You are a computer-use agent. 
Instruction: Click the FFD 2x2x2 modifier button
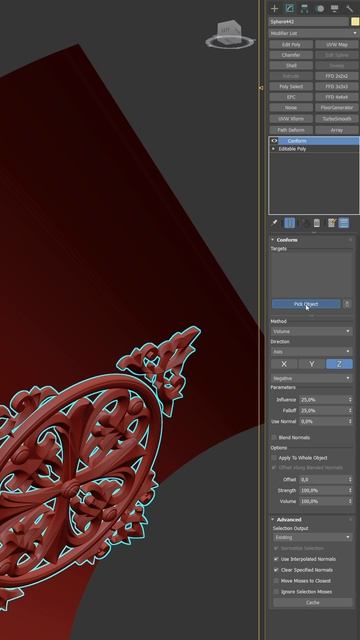point(337,76)
